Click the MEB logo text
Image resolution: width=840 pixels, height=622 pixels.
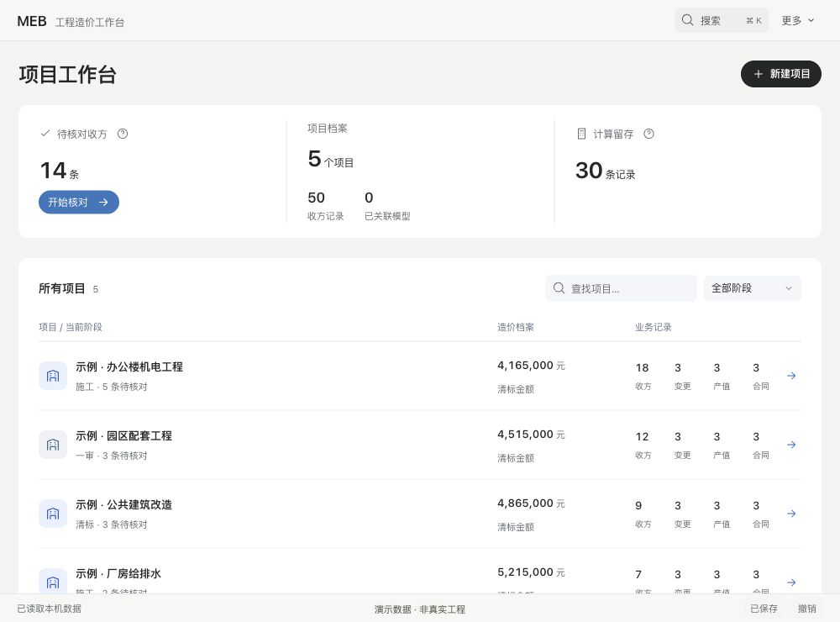pyautogui.click(x=32, y=22)
